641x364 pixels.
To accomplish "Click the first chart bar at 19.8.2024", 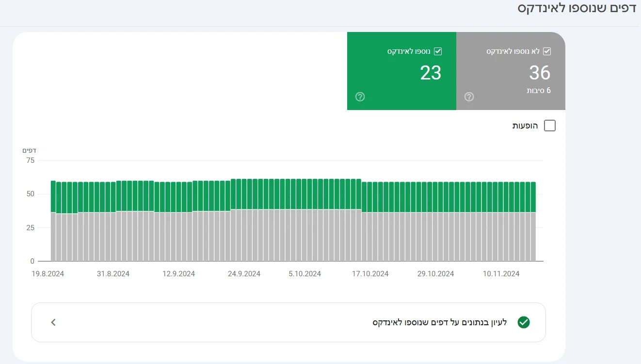I will point(53,221).
